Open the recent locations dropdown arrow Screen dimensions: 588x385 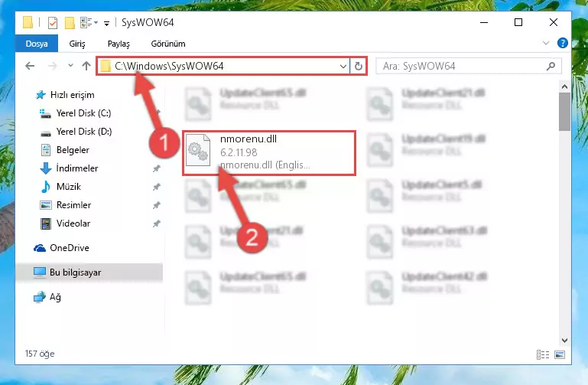coord(70,66)
